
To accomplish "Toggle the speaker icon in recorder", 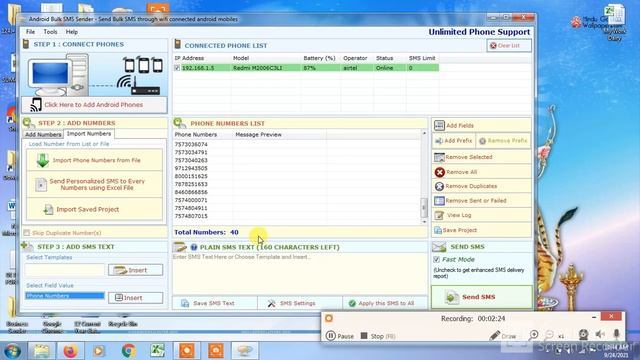I will coord(600,335).
